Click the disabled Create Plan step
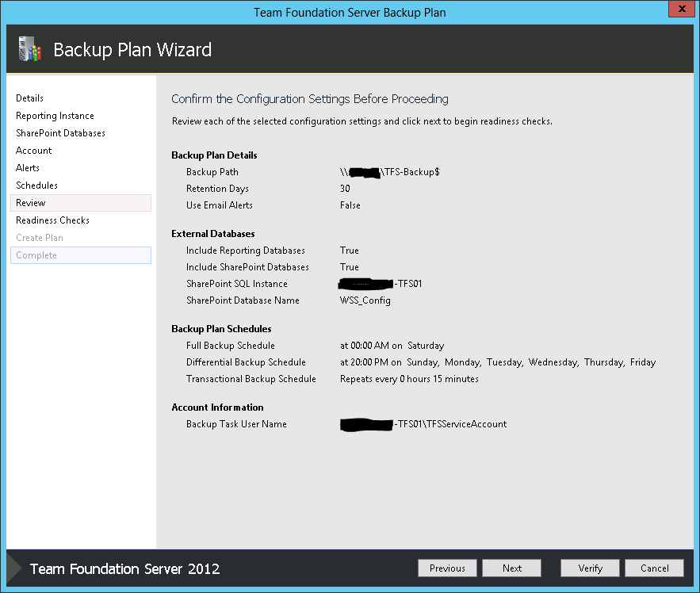The width and height of the screenshot is (700, 593). (x=40, y=238)
